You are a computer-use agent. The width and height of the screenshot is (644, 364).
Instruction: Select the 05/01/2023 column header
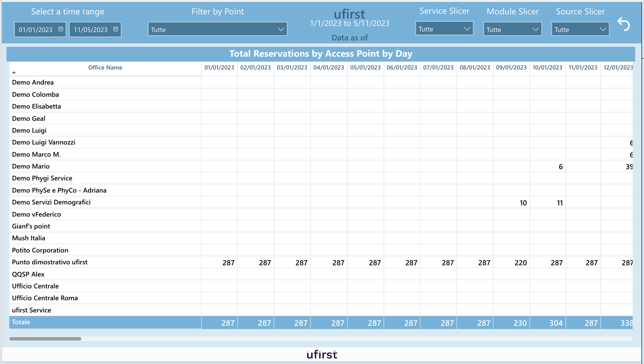tap(365, 67)
